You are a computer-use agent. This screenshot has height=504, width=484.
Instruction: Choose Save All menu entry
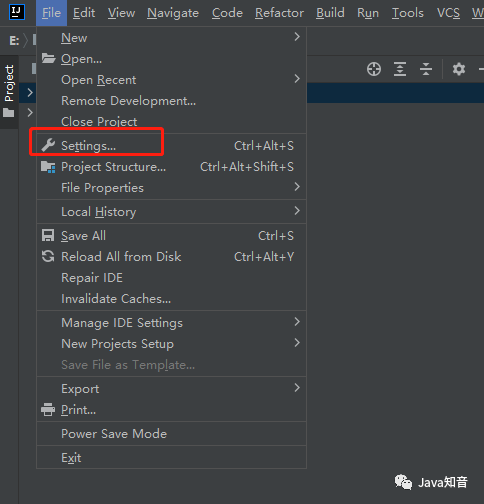[171, 236]
